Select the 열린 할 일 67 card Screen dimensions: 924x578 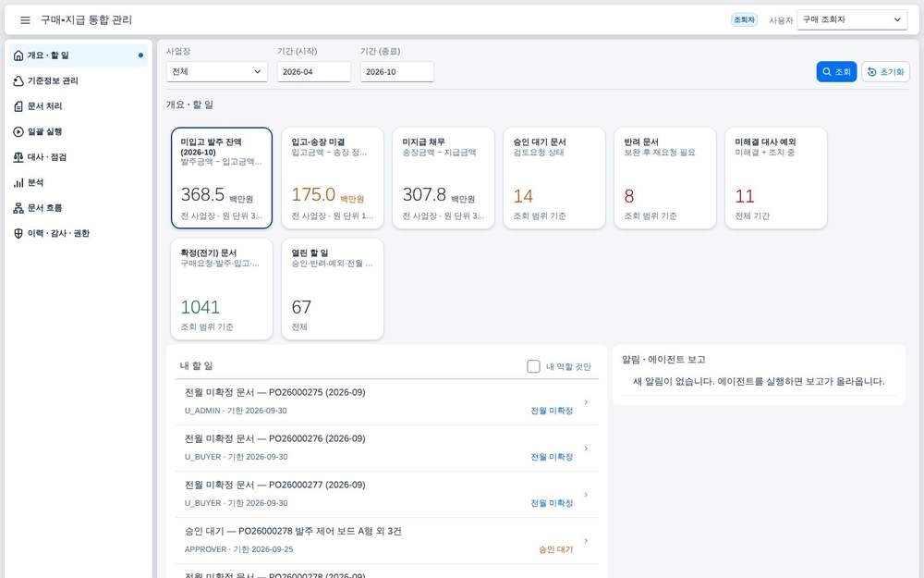click(333, 289)
